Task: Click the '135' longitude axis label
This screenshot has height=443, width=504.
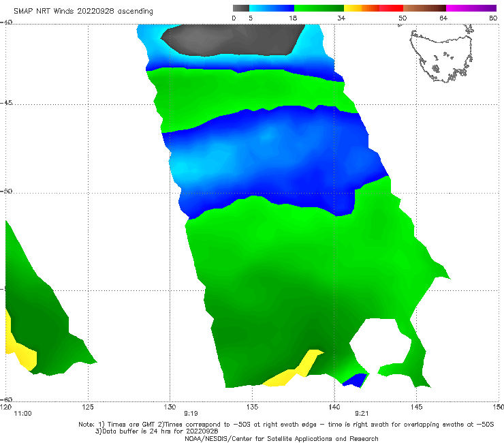Action: coord(252,407)
